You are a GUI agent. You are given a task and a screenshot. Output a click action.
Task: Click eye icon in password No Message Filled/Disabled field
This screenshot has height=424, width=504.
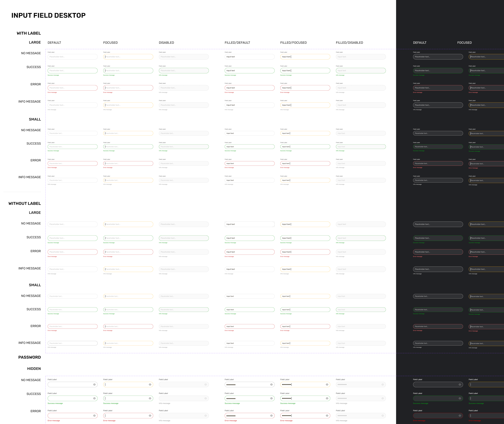click(383, 385)
